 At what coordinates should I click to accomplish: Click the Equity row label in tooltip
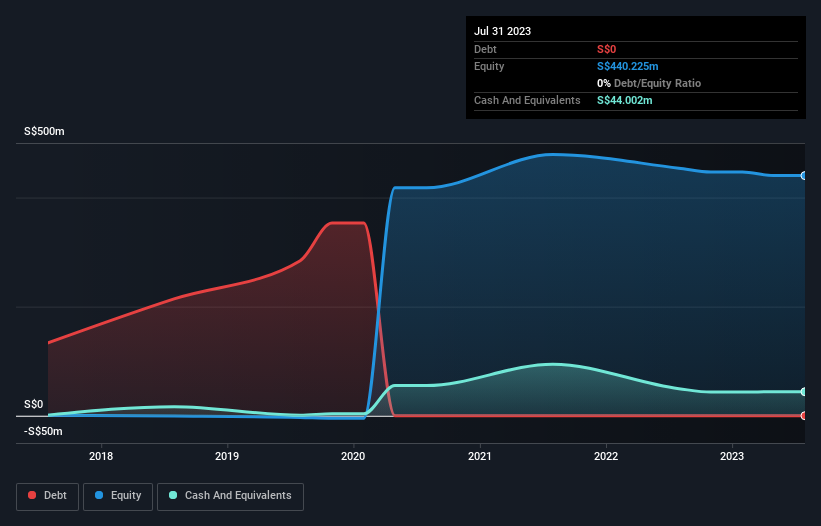click(x=489, y=66)
